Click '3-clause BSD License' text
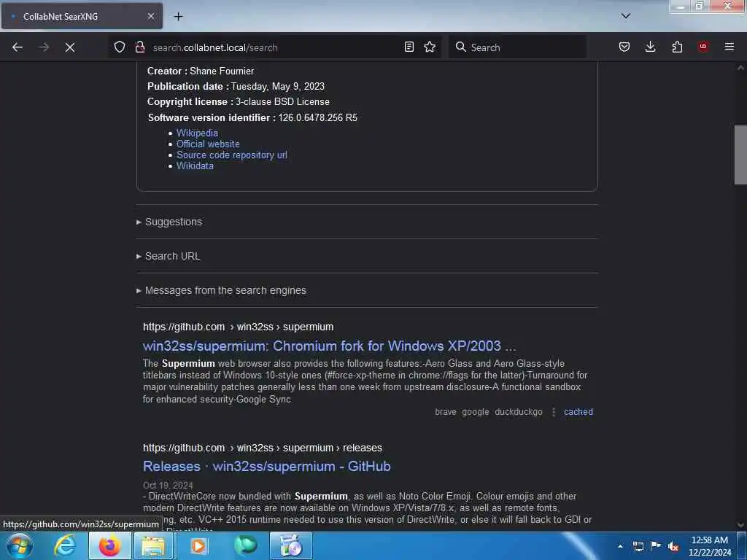The width and height of the screenshot is (747, 560). [x=282, y=102]
